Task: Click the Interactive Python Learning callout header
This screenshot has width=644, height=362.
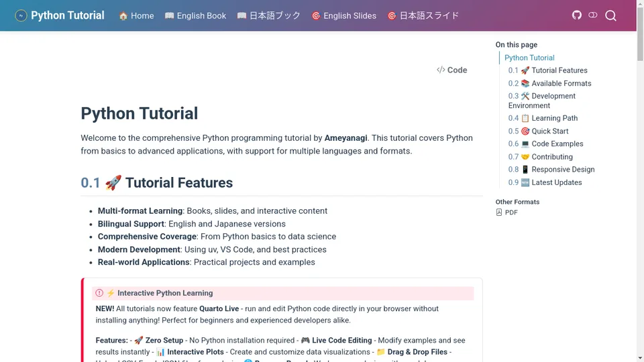Action: (282, 293)
